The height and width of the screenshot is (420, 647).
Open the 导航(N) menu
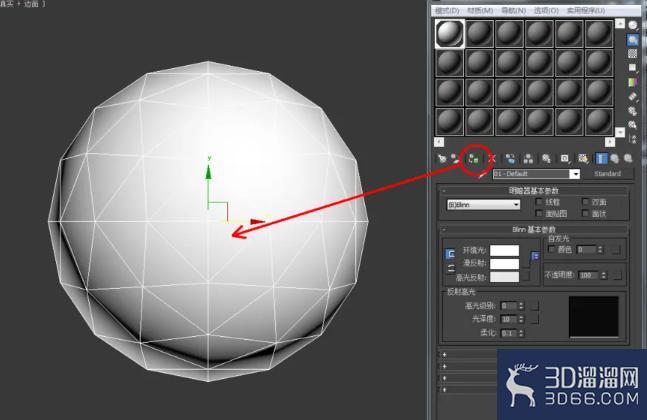pyautogui.click(x=513, y=10)
